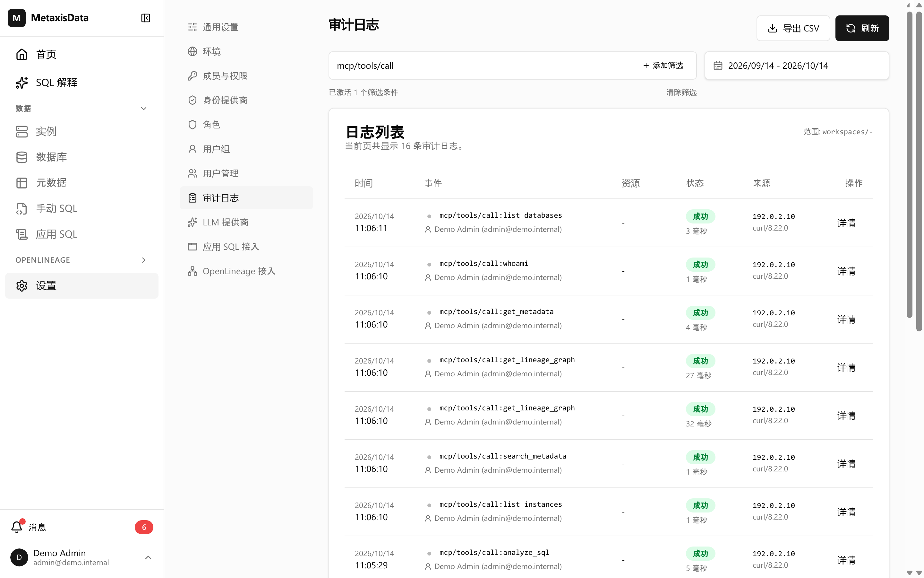
Task: Open the LLM 提供商 settings page
Action: 246,222
